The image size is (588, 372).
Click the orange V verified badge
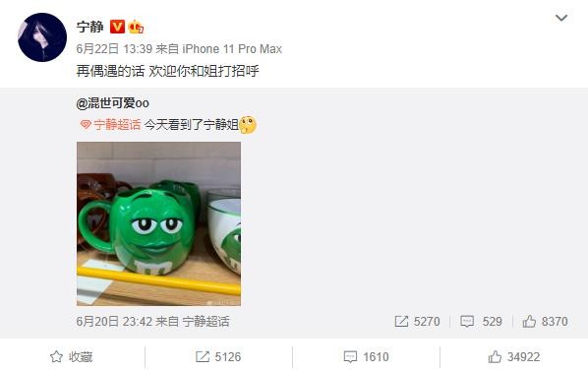click(x=117, y=27)
